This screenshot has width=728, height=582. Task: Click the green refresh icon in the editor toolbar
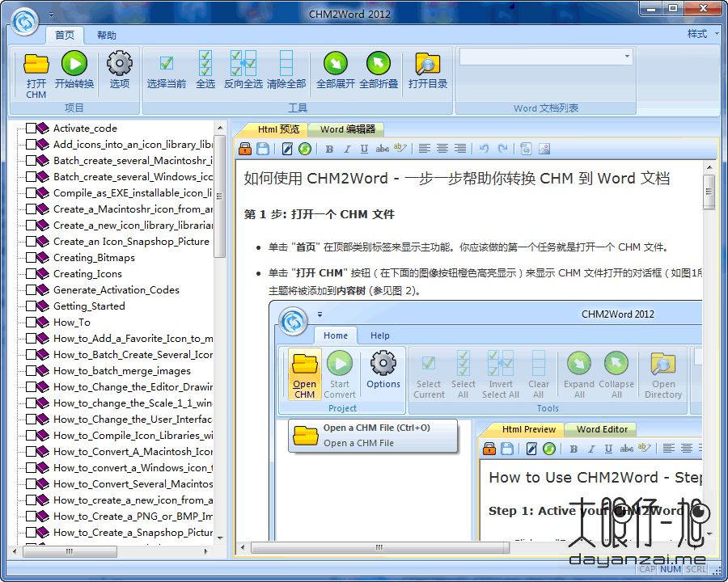(x=305, y=149)
